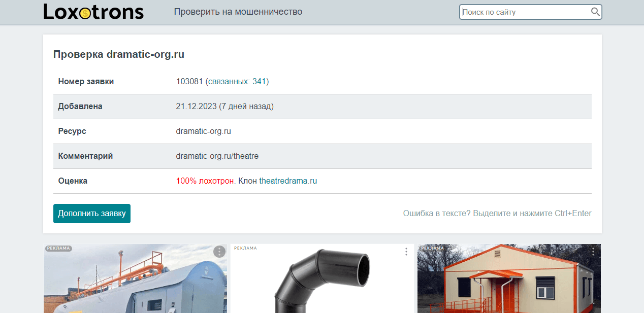
Task: Click the sun icon in the Loxotrons logo
Action: coord(85,13)
